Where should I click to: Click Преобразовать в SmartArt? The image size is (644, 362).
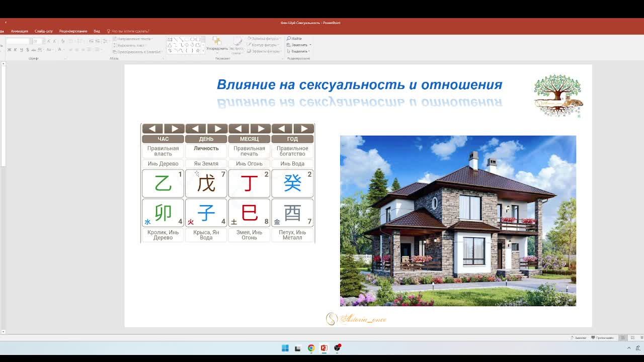pyautogui.click(x=137, y=52)
